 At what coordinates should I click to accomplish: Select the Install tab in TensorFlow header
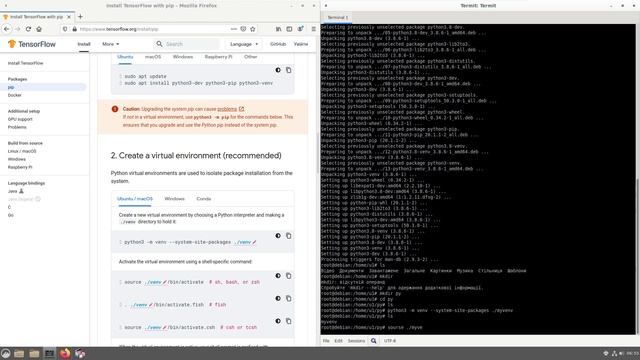coord(84,44)
